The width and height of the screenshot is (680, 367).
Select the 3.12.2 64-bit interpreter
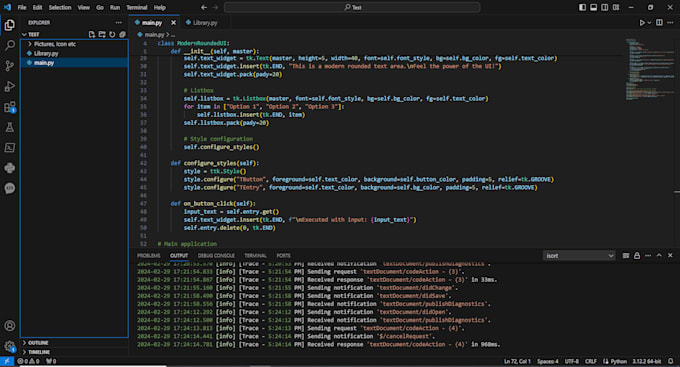[647, 361]
